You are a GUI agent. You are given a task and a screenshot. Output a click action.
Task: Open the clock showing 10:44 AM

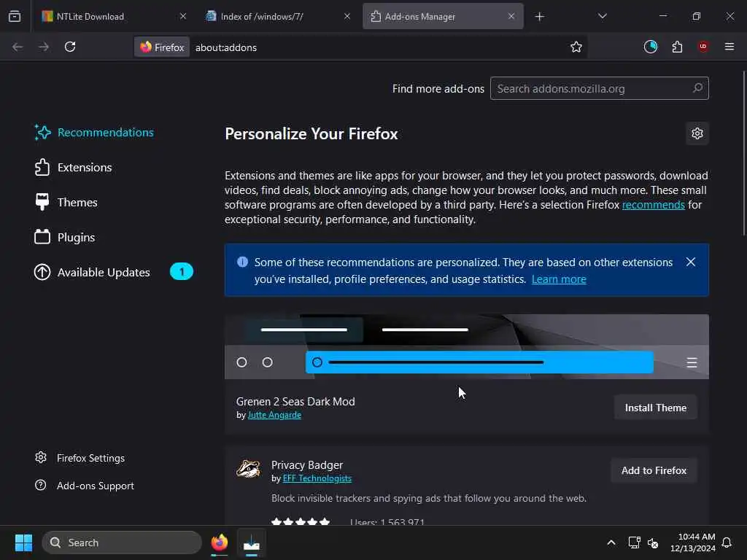pyautogui.click(x=692, y=542)
